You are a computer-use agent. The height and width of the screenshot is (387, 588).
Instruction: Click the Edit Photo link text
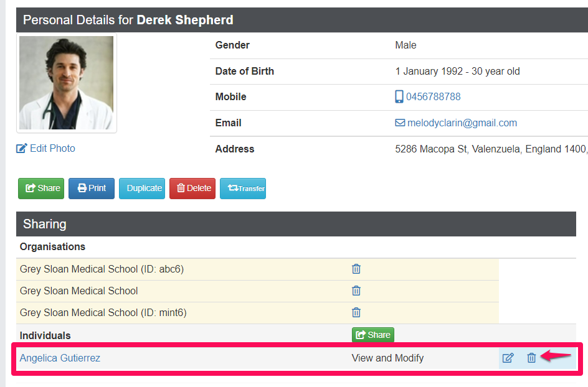[52, 149]
